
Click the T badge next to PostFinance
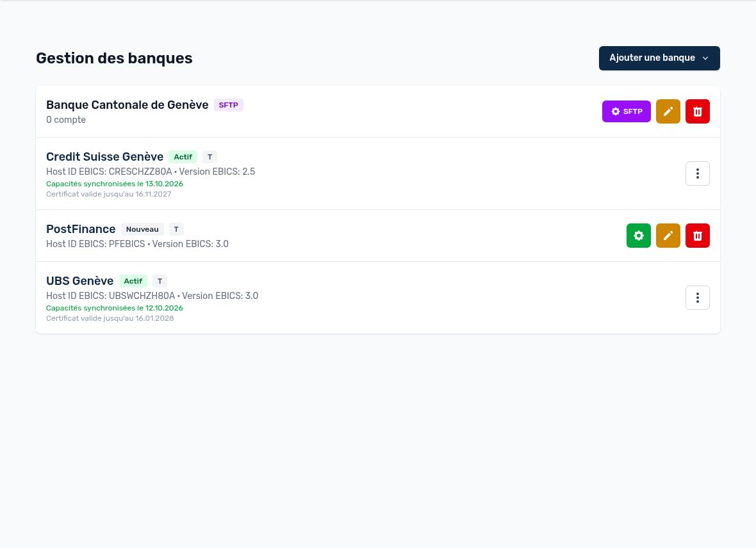pyautogui.click(x=176, y=229)
